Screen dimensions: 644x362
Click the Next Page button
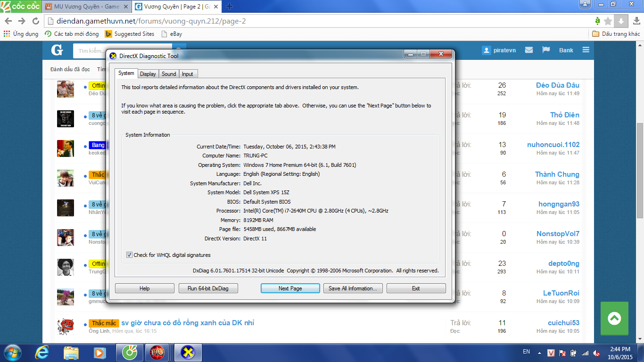(290, 288)
